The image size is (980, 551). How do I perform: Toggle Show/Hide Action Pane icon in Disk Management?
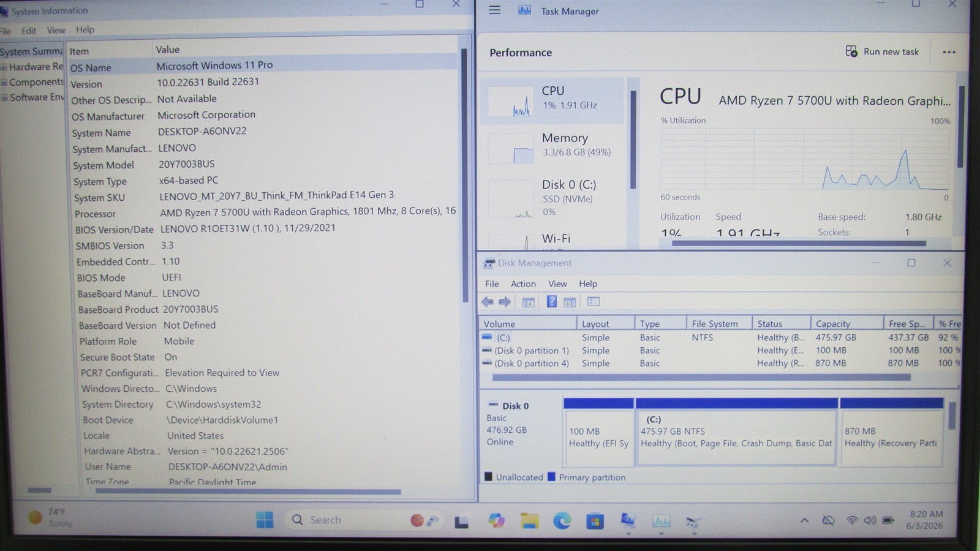tap(570, 302)
